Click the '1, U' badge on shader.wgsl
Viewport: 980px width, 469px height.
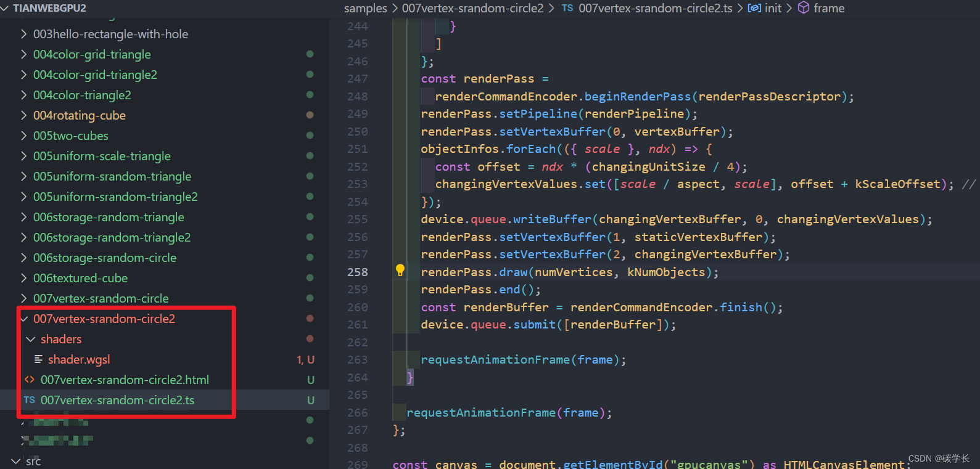pyautogui.click(x=305, y=359)
